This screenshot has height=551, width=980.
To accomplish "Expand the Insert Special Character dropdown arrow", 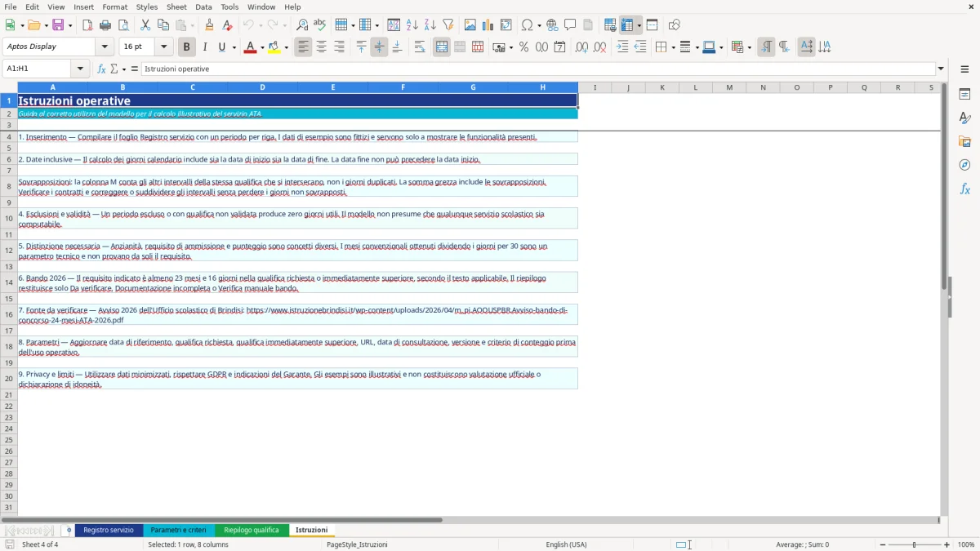I will pyautogui.click(x=539, y=25).
